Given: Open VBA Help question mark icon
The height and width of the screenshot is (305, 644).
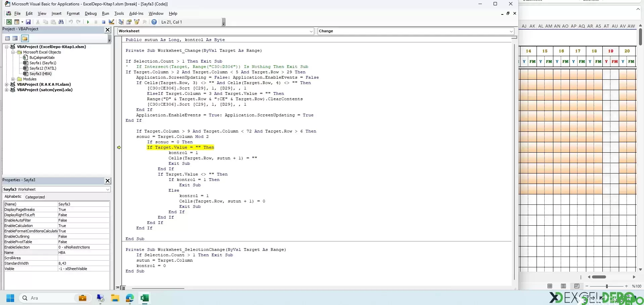Looking at the screenshot, I should [154, 22].
